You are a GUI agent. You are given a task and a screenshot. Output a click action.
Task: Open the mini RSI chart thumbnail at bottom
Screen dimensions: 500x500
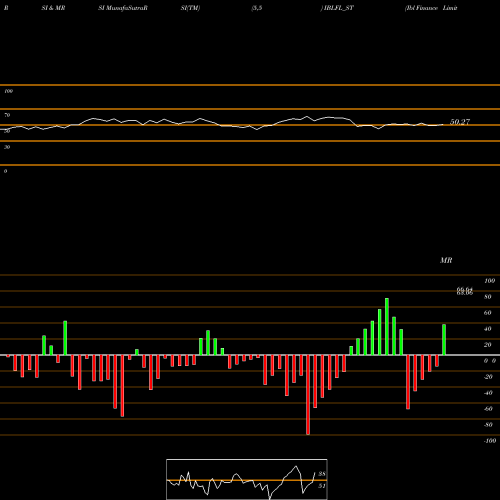click(247, 479)
